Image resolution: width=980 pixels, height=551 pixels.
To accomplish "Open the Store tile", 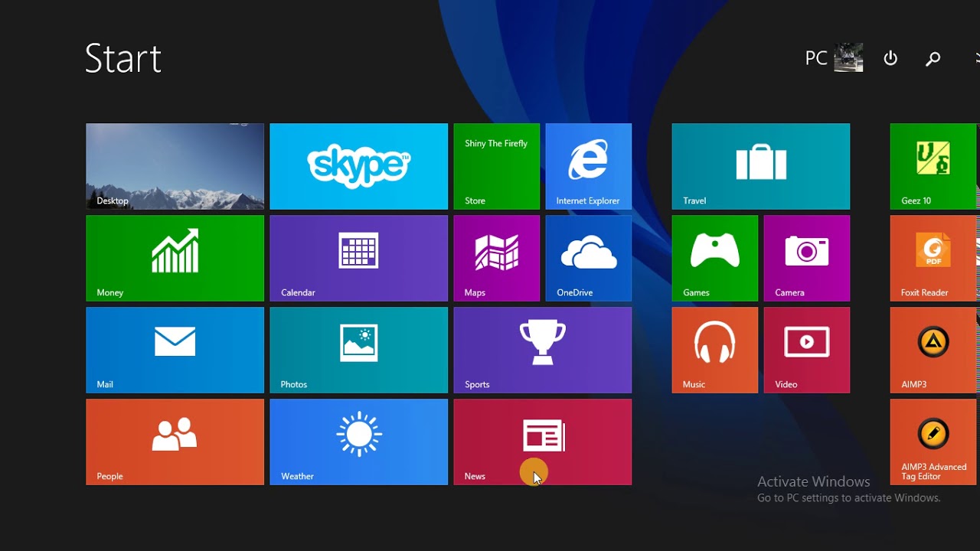I will [496, 166].
